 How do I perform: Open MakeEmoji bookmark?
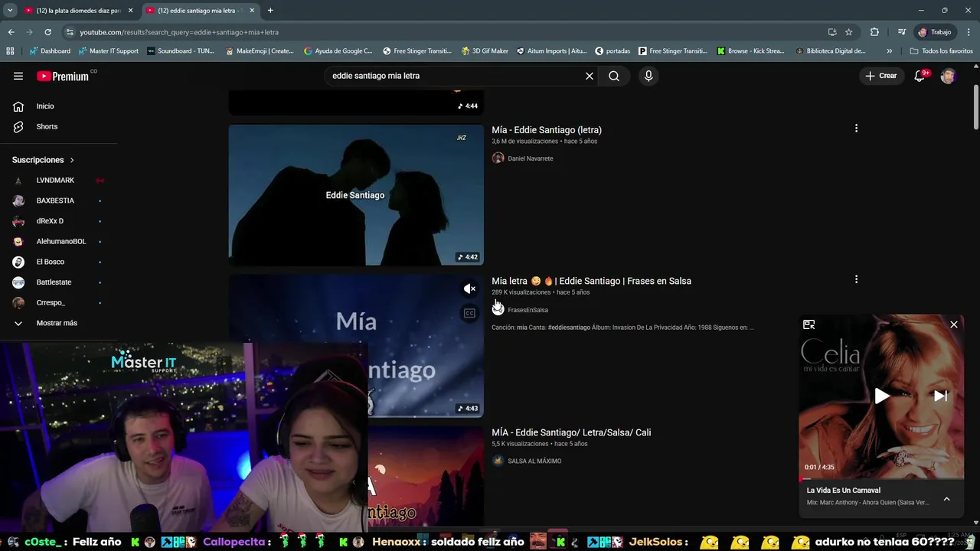coord(260,51)
